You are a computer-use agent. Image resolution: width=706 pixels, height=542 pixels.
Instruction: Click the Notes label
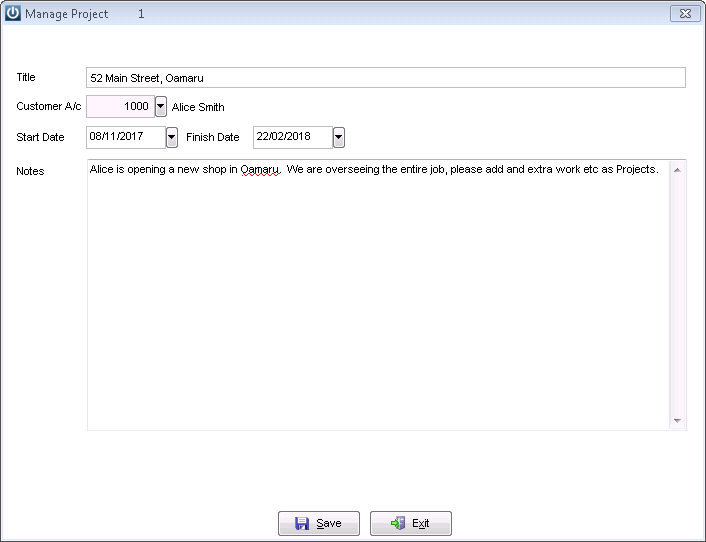tap(30, 171)
